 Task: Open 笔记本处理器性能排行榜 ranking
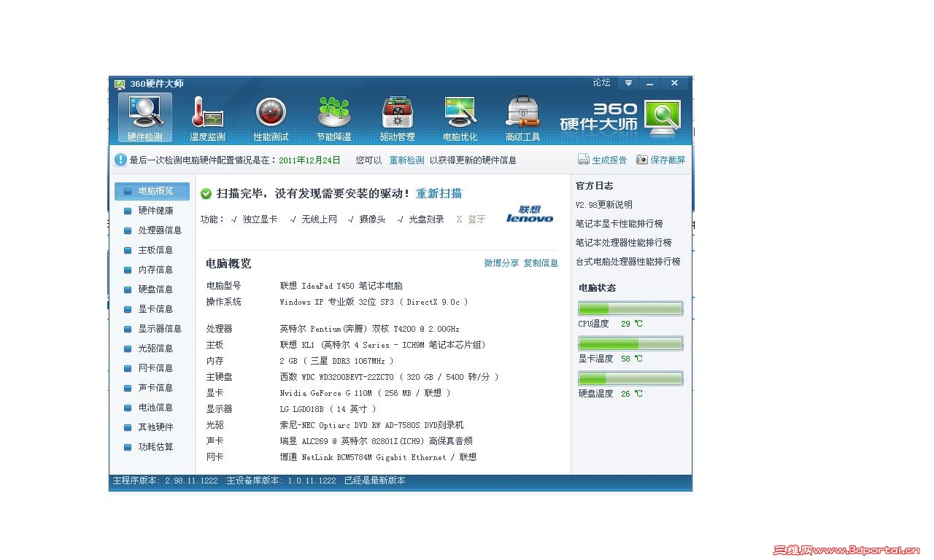624,243
